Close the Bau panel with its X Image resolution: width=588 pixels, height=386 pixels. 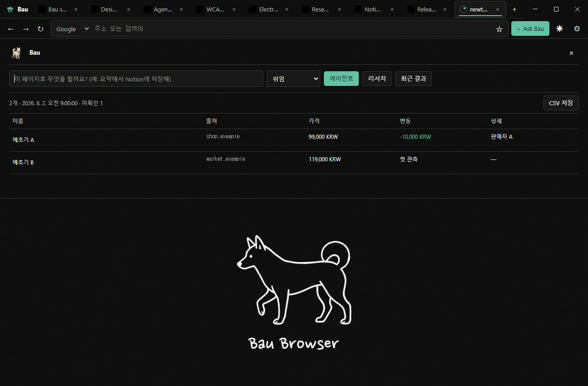[571, 53]
